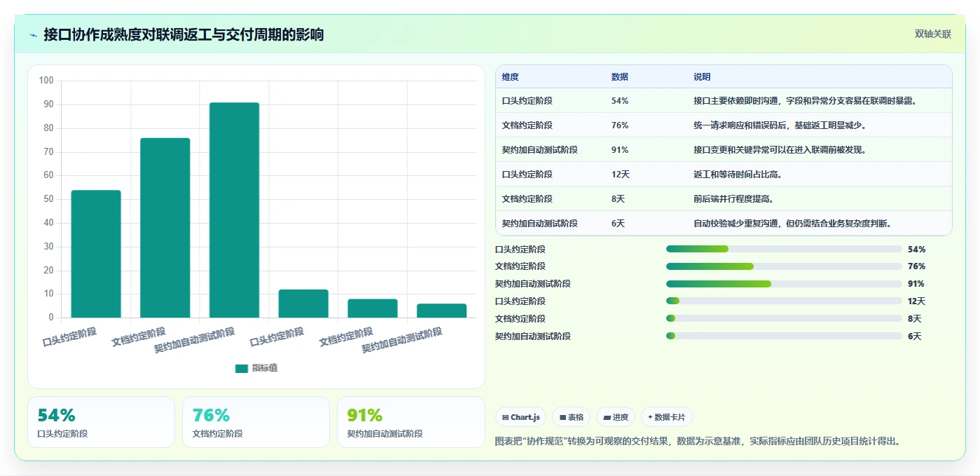Click the 12天 progress bar
The width and height of the screenshot is (980, 476).
(x=784, y=301)
